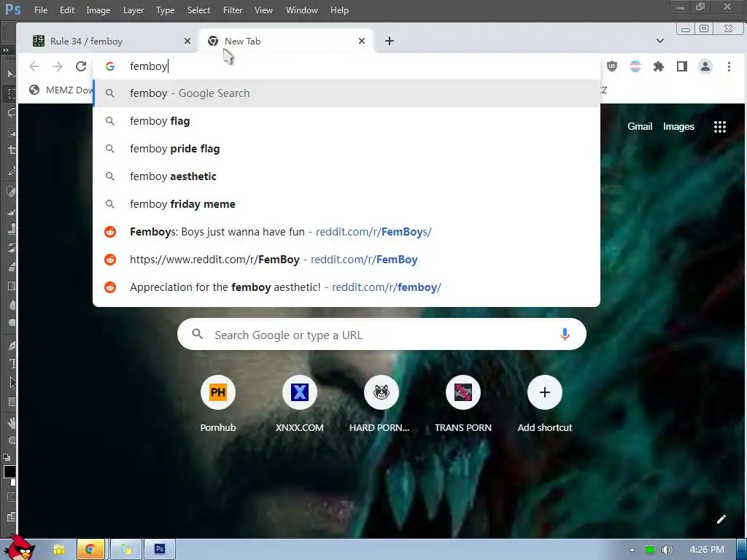
Task: Open Chrome from the taskbar
Action: pyautogui.click(x=90, y=550)
